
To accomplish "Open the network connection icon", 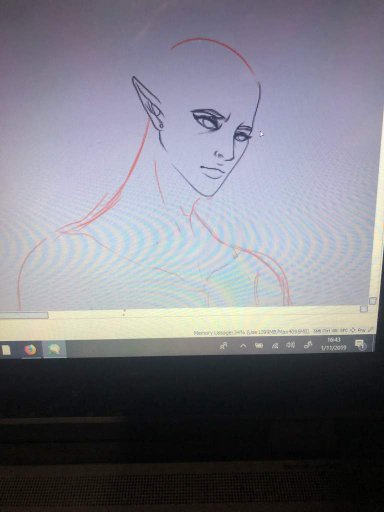I will pos(275,346).
